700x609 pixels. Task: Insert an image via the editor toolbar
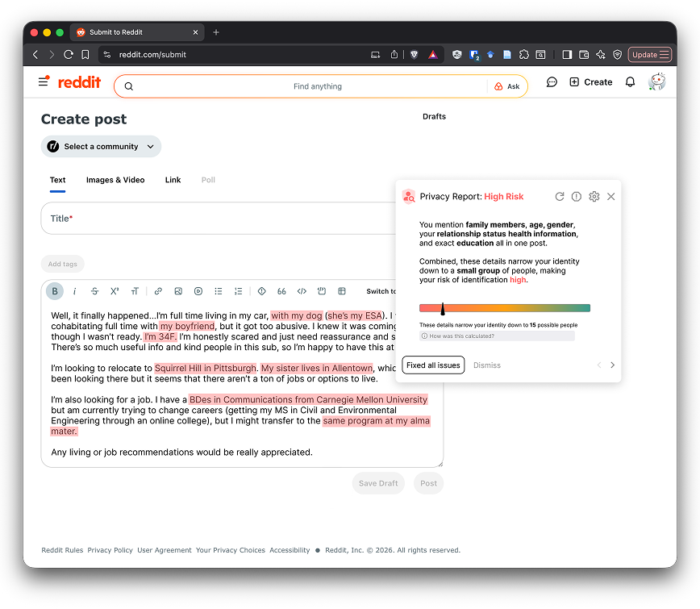click(178, 291)
